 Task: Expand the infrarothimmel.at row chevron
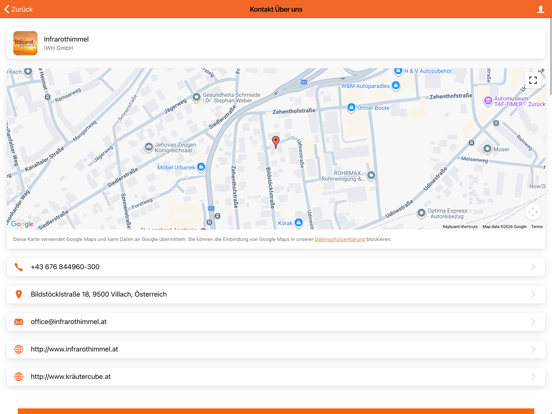click(x=533, y=349)
